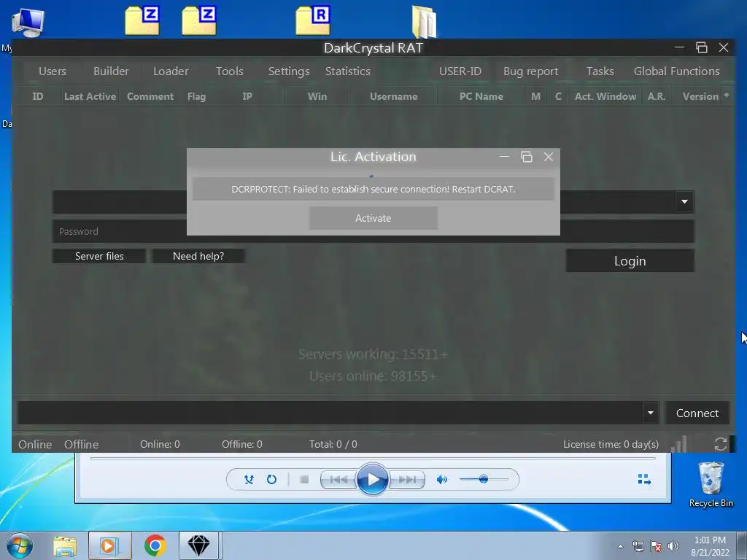Viewport: 747px width, 560px height.
Task: Click the signal strength bars icon
Action: pyautogui.click(x=679, y=444)
